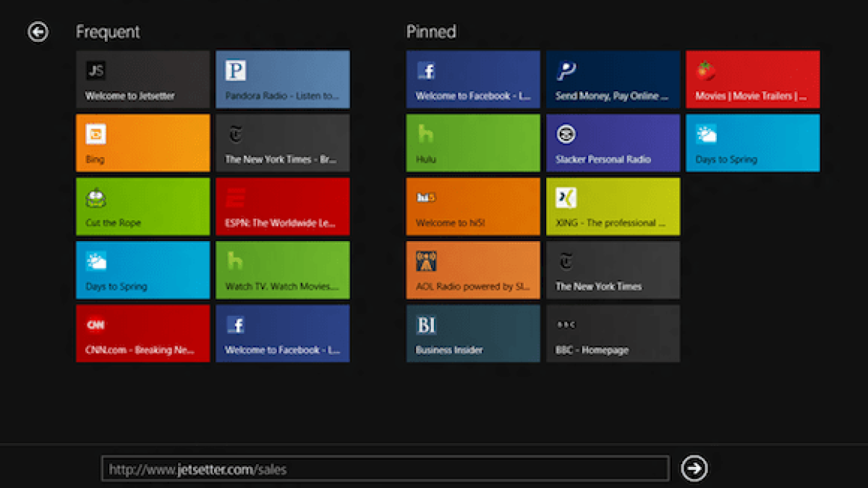868x488 pixels.
Task: Open the pinned New York Times tile
Action: [613, 270]
